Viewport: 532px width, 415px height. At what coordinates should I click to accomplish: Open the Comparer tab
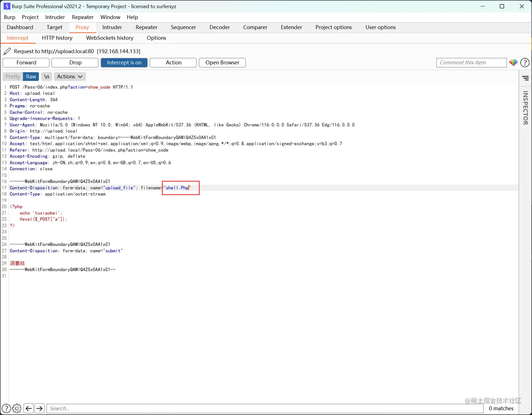click(255, 27)
